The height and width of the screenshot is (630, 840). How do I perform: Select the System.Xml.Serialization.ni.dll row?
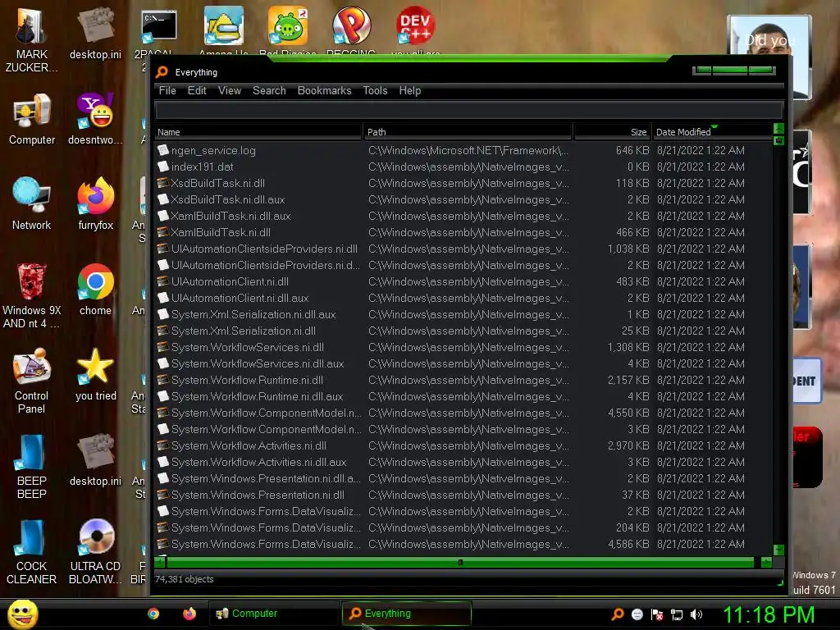pos(463,331)
